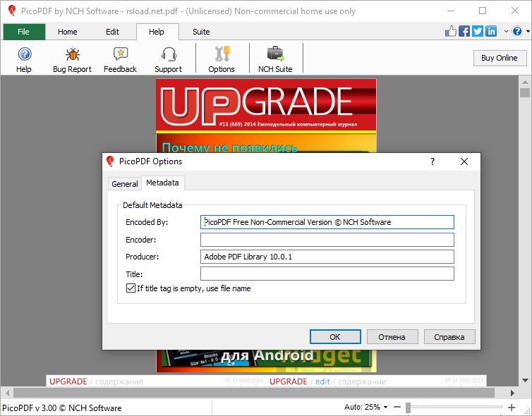The image size is (532, 416).
Task: Switch to the General options tab
Action: click(x=124, y=184)
